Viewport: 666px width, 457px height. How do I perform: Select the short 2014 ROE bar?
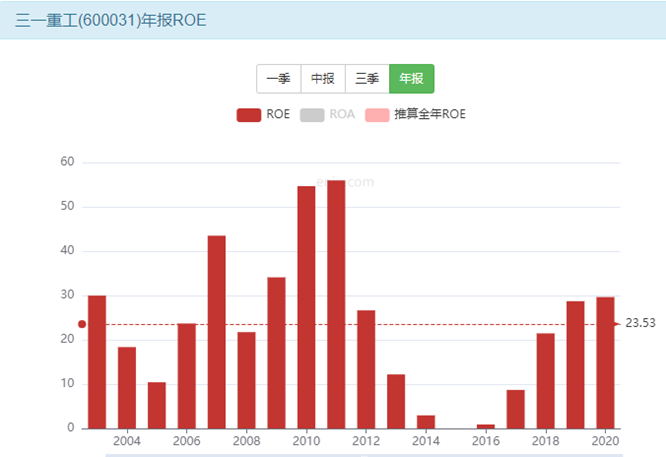pos(426,421)
